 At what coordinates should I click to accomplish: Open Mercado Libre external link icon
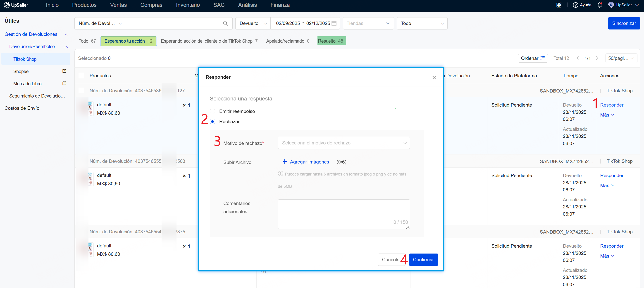pos(64,83)
